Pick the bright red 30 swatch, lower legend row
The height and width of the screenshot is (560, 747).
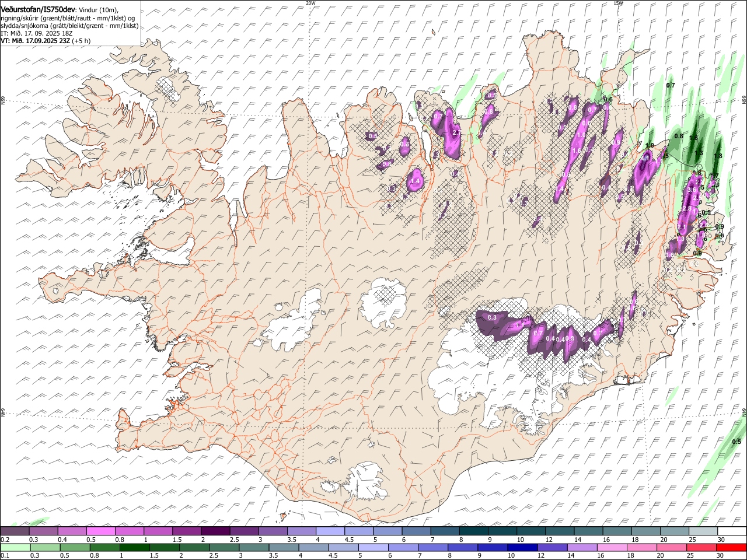point(731,548)
